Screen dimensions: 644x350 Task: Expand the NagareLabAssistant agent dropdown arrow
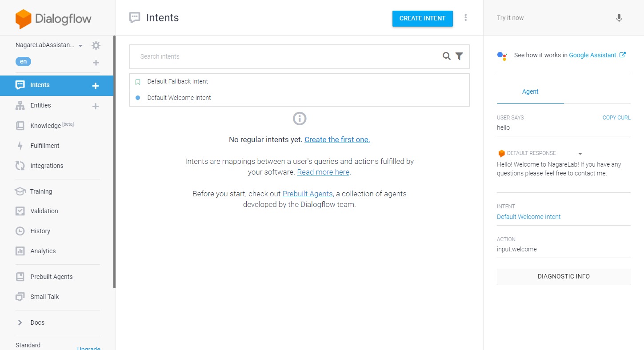tap(80, 46)
